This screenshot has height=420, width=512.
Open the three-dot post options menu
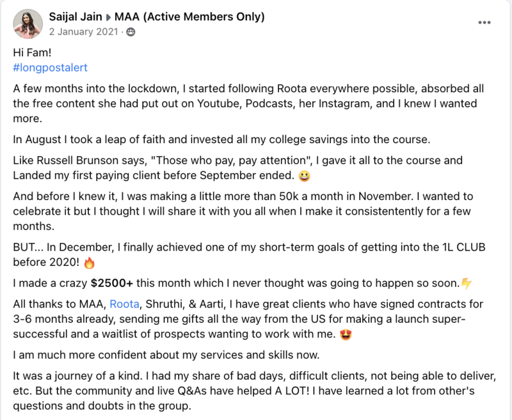484,22
